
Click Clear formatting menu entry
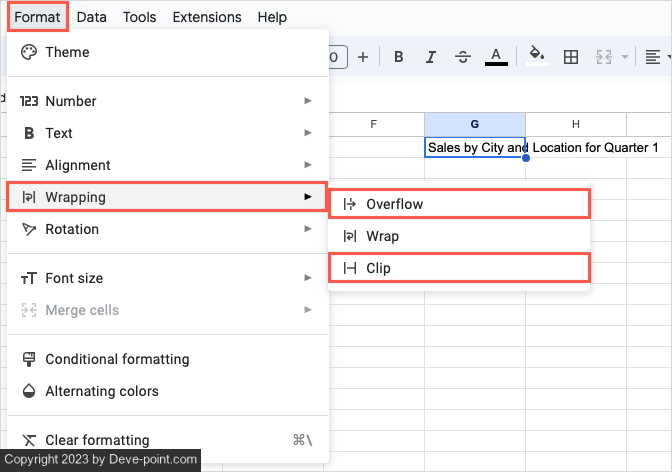[97, 440]
